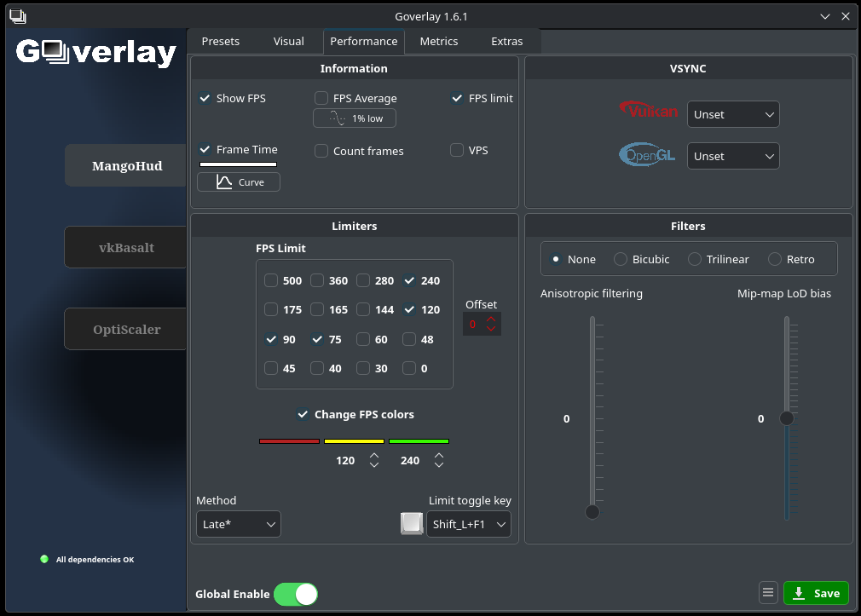Viewport: 861px width, 616px height.
Task: Decrease the 240 FPS color threshold
Action: pos(439,464)
